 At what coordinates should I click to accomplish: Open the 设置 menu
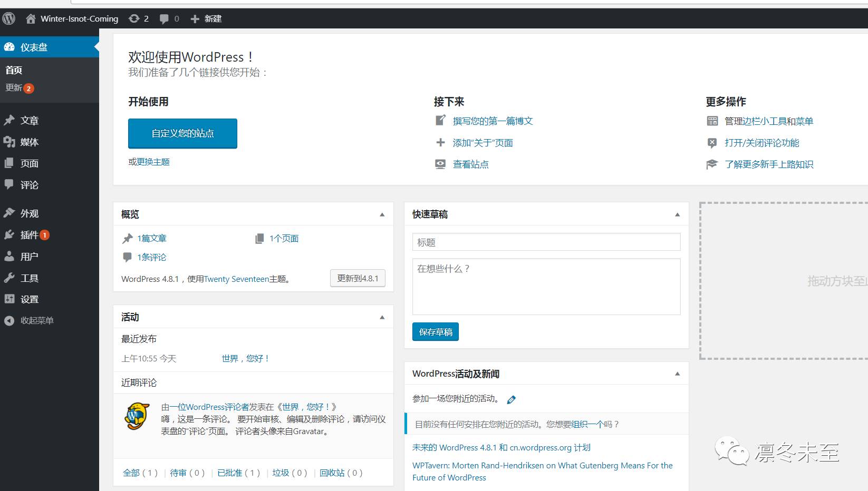30,299
